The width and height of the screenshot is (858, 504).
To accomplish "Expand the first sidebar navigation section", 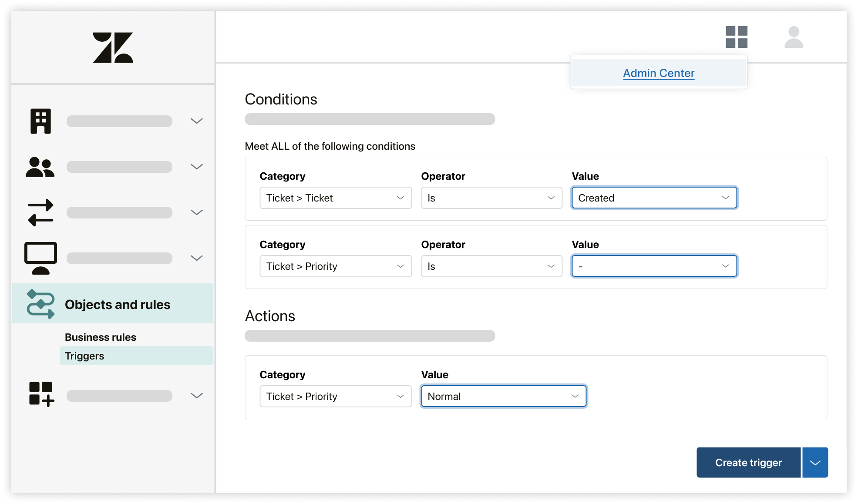I will 197,119.
